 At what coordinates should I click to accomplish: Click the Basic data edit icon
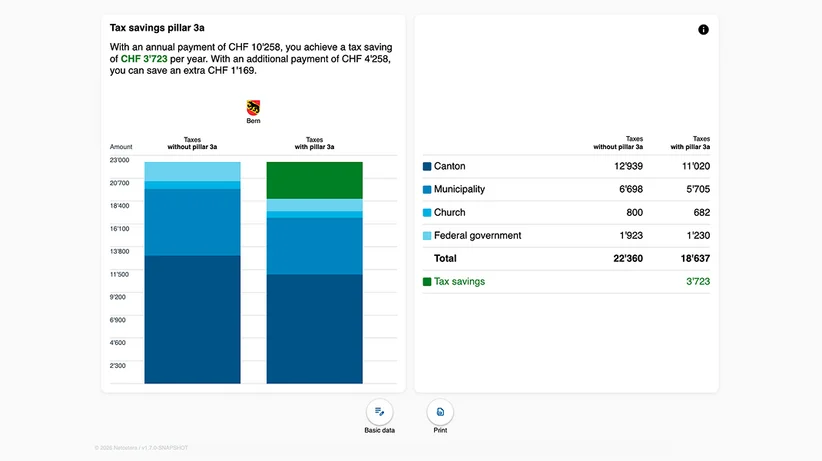click(380, 412)
